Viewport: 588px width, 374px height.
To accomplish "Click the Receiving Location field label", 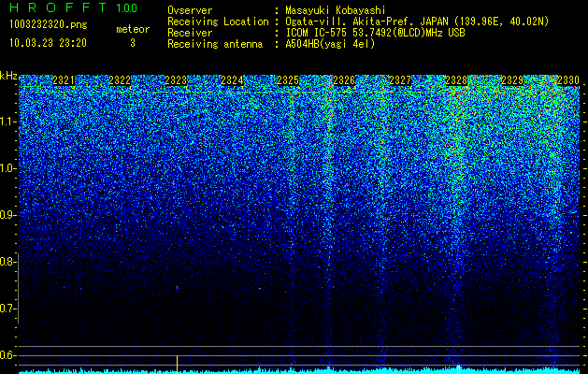I will click(218, 22).
